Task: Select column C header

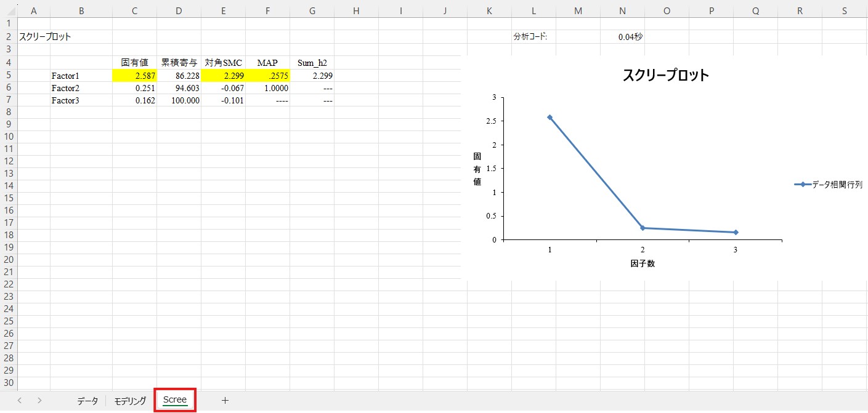Action: click(134, 10)
